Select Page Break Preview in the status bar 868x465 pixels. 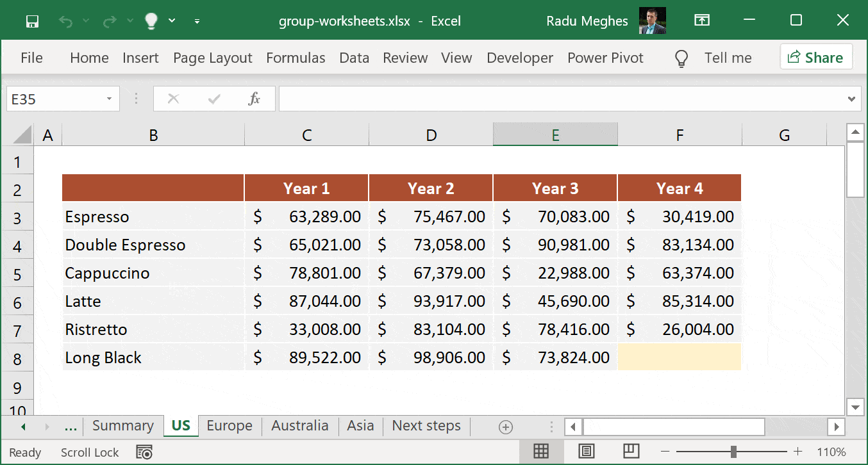click(x=631, y=452)
